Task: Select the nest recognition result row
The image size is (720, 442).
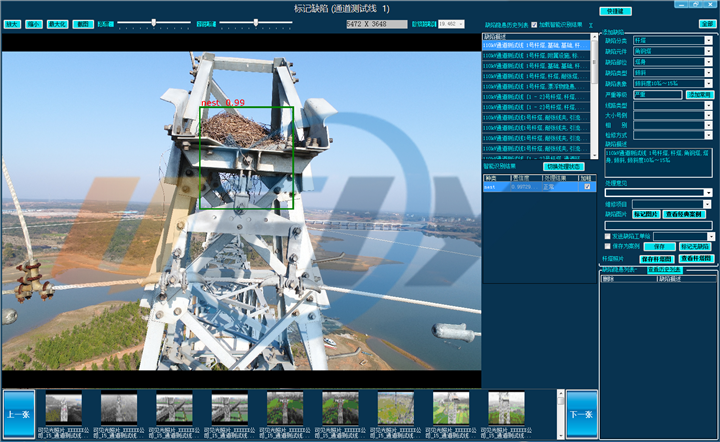Action: 540,187
